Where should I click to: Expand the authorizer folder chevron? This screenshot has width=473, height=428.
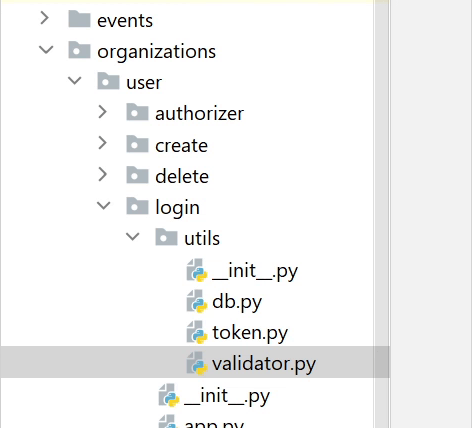[x=103, y=112]
